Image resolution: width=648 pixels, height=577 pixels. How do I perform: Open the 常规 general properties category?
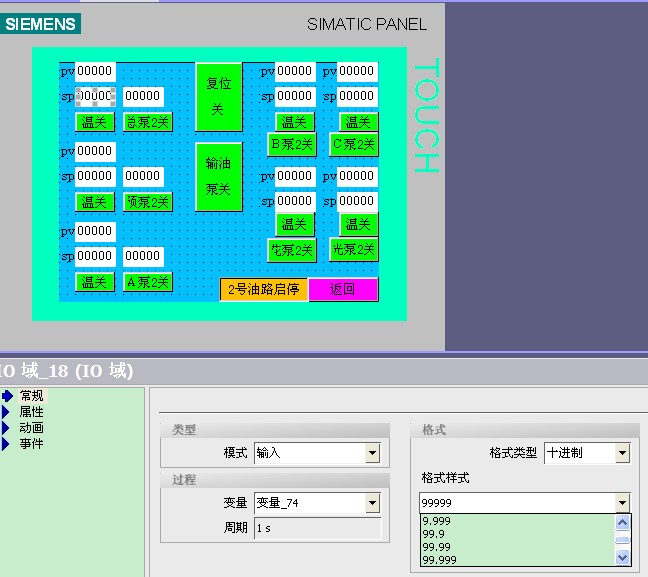coord(31,396)
